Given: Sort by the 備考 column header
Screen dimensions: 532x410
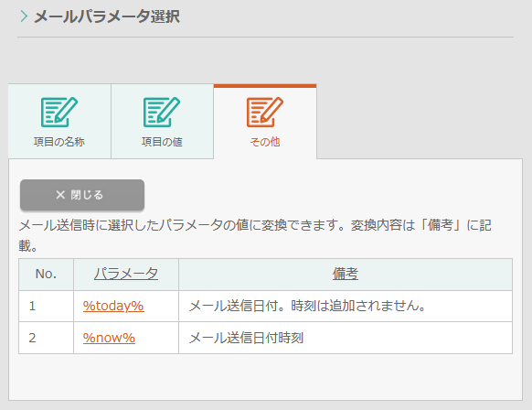Looking at the screenshot, I should coord(346,274).
